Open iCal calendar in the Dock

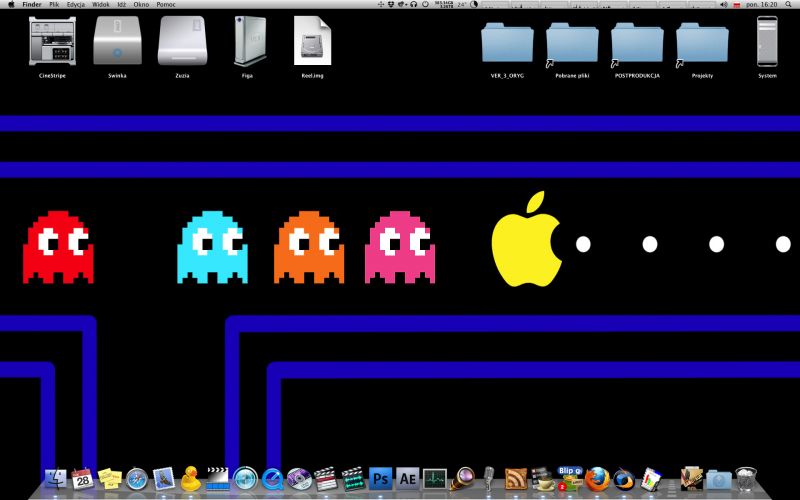[x=83, y=479]
